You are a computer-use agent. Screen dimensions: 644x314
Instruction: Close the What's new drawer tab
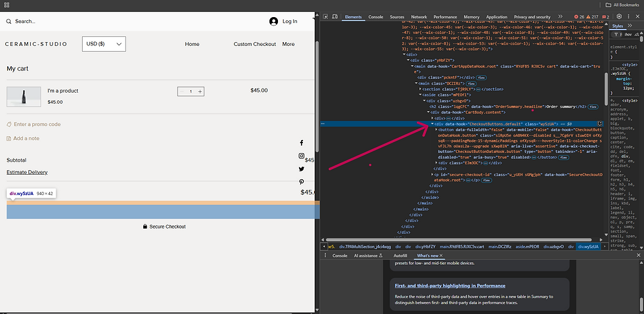(441, 256)
